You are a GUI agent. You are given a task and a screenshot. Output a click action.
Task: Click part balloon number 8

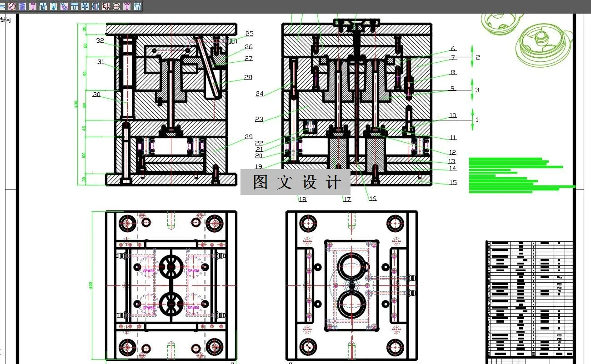[453, 72]
